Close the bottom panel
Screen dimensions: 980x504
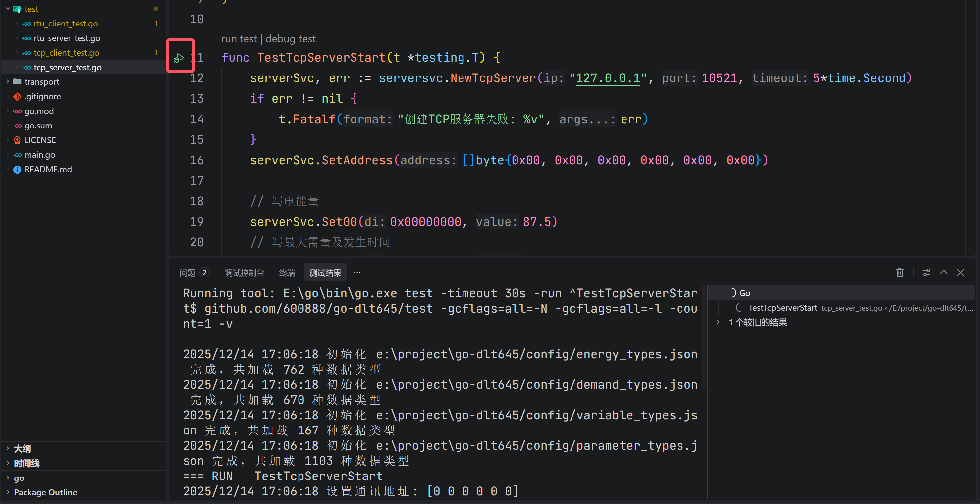[x=961, y=272]
